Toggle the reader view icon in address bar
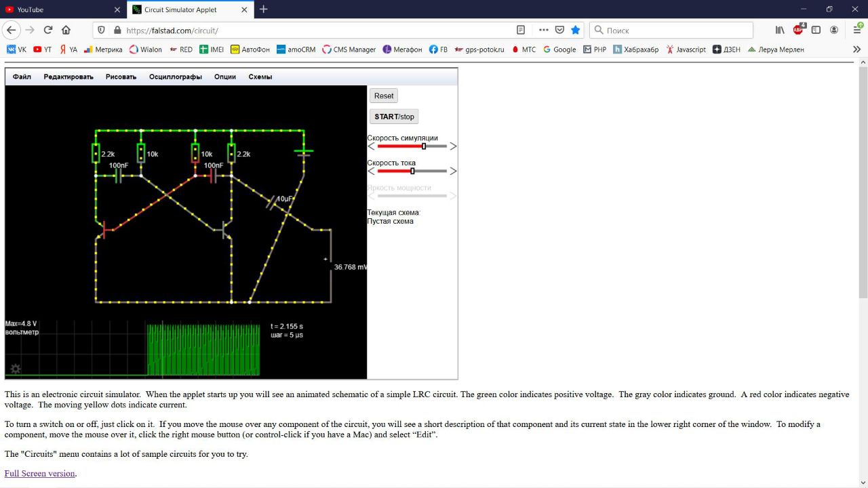 (x=521, y=30)
